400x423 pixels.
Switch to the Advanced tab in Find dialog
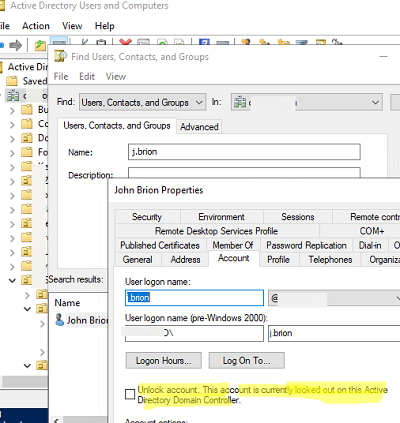[199, 127]
